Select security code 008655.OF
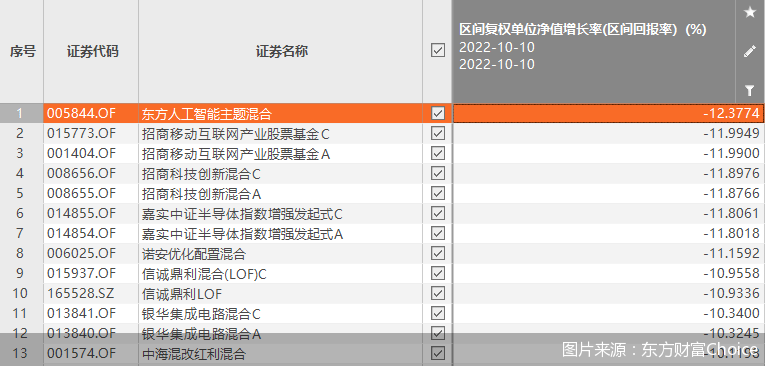The width and height of the screenshot is (765, 366). 81,193
